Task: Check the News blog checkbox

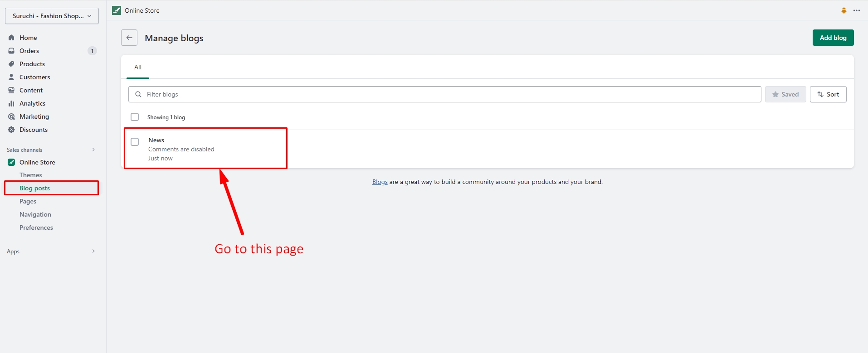Action: coord(135,142)
